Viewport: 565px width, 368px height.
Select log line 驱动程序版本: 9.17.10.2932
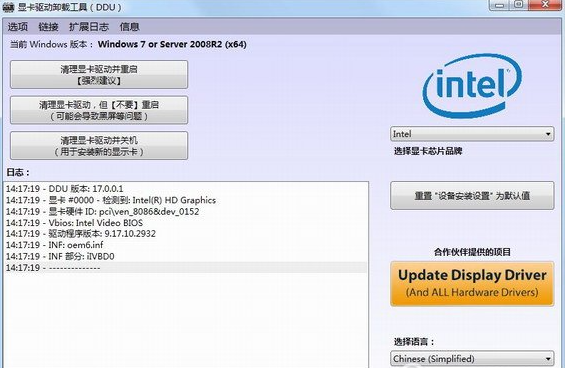(186, 234)
